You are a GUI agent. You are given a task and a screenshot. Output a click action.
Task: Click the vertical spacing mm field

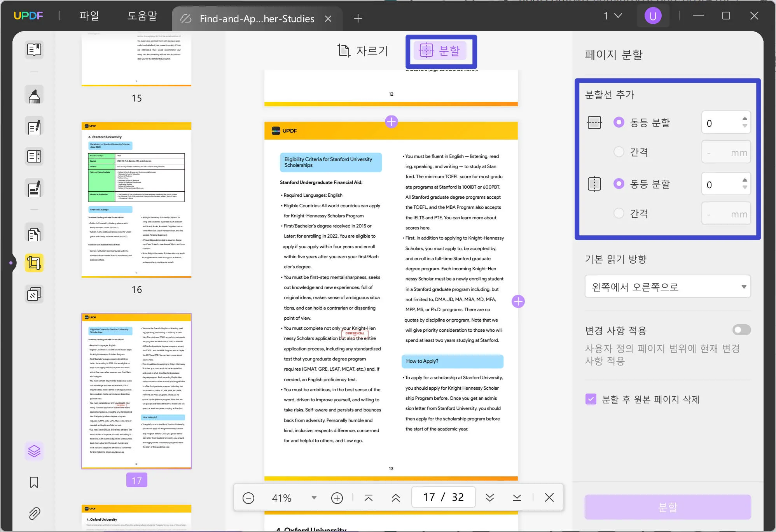pyautogui.click(x=726, y=213)
